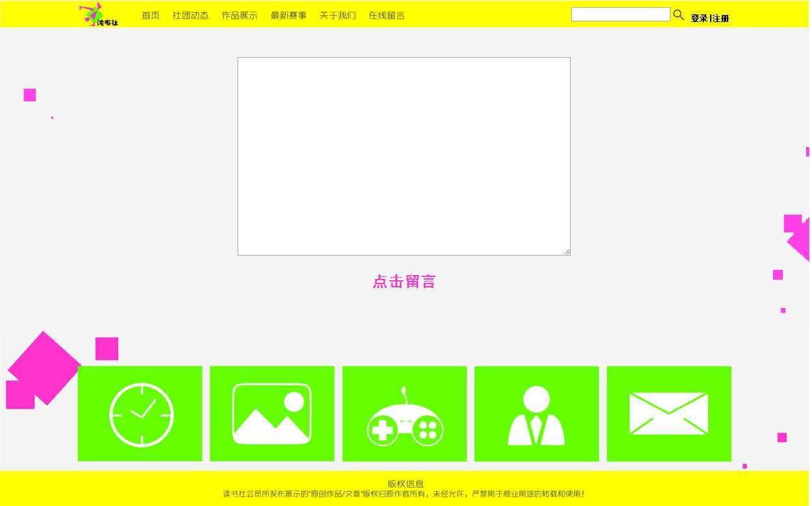Open the person profile green tile
The height and width of the screenshot is (506, 812).
537,414
